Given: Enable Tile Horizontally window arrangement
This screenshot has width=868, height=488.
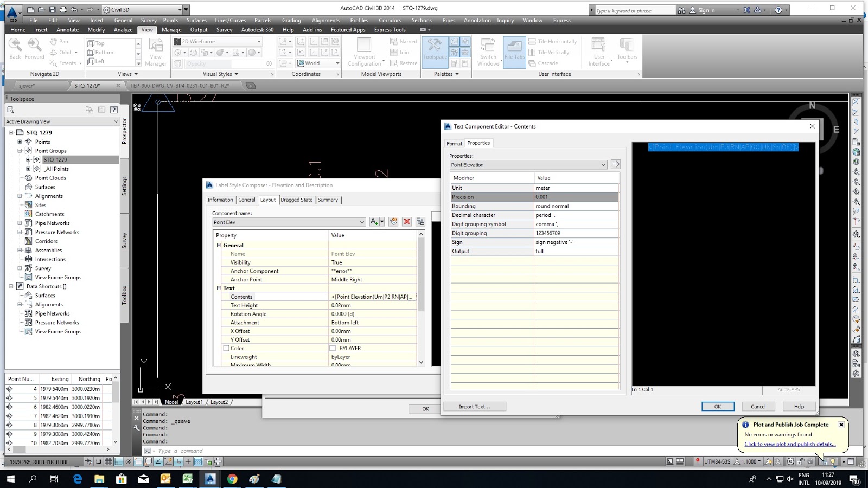Looking at the screenshot, I should [x=553, y=41].
